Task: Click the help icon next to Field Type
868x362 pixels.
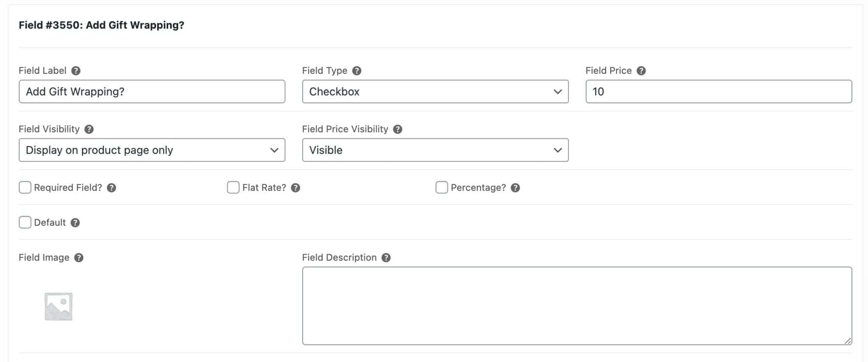Action: click(x=357, y=71)
